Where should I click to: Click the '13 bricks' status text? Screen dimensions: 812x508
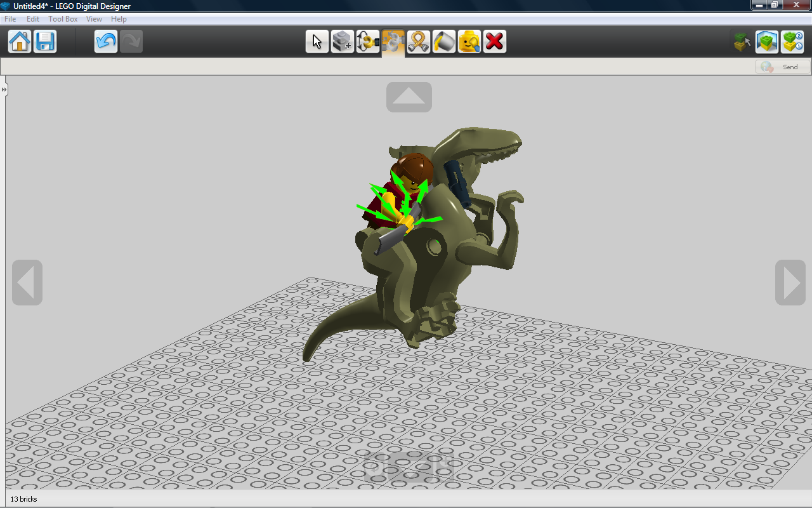pyautogui.click(x=24, y=499)
